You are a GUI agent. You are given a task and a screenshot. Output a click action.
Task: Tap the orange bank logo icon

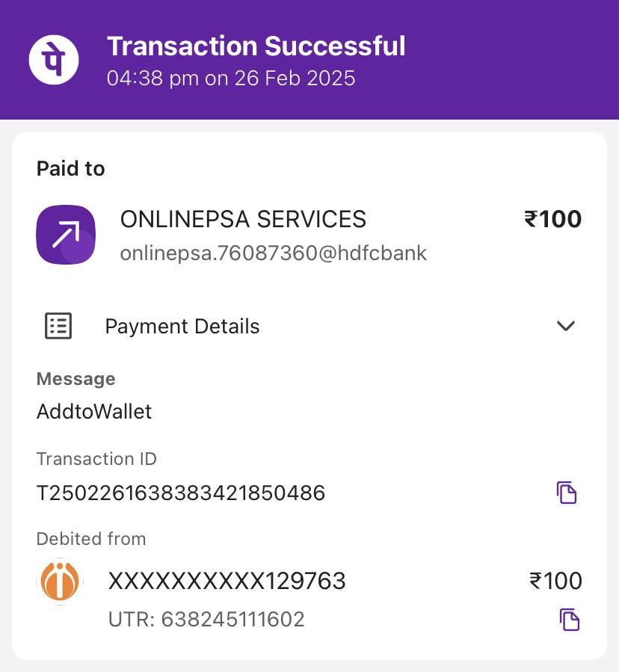click(59, 582)
